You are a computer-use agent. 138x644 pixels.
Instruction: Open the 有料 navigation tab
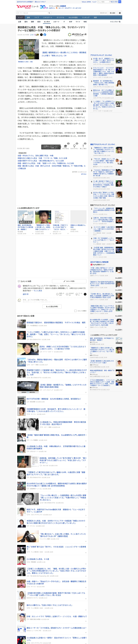pos(95,17)
